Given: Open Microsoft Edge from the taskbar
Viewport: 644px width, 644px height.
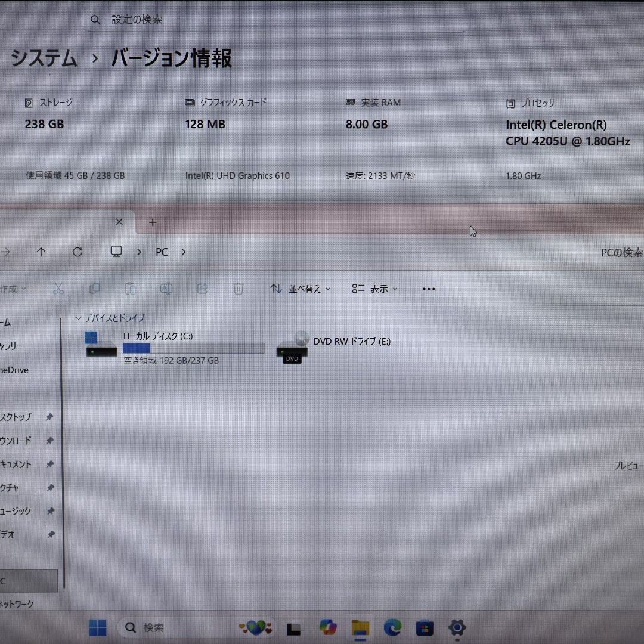Looking at the screenshot, I should click(392, 627).
